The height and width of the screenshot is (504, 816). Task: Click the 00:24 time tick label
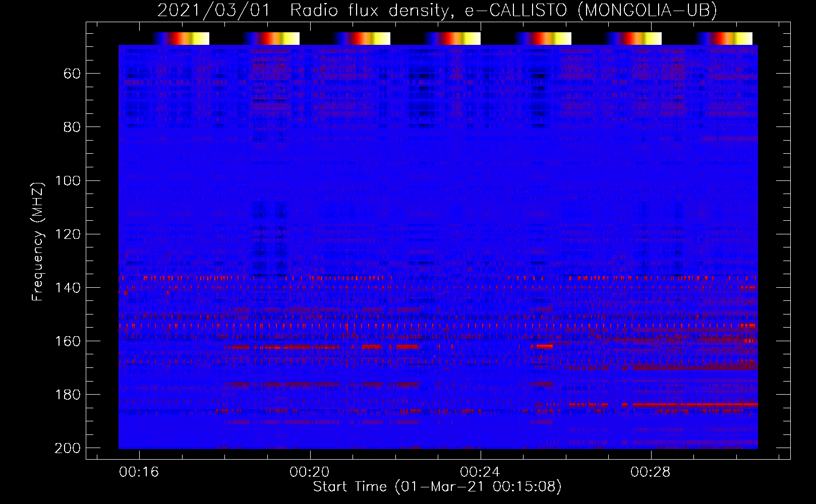480,472
